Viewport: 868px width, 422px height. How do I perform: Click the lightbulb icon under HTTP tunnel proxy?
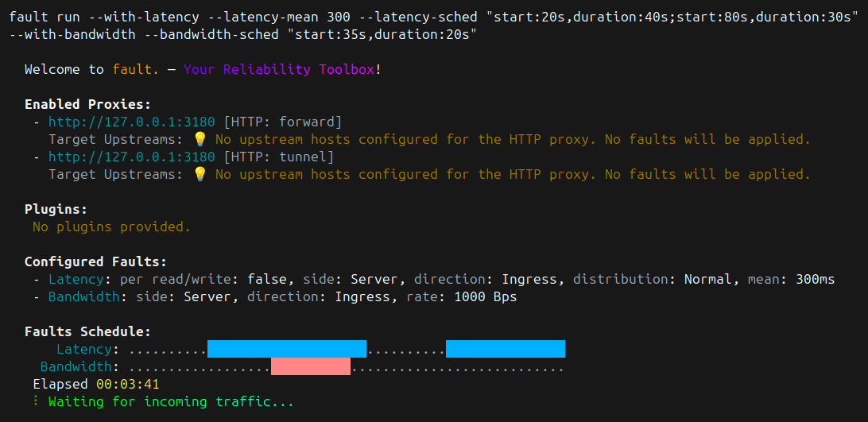pos(200,175)
